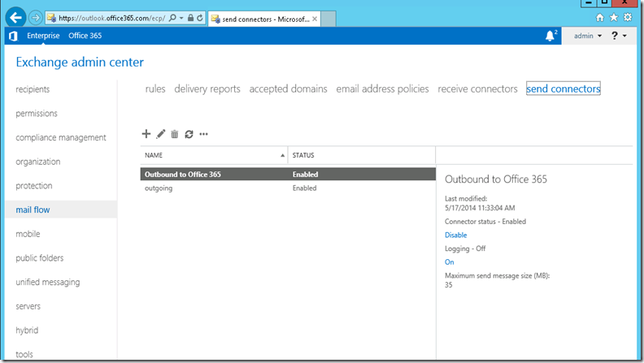
Task: Select the send connectors tab
Action: pos(563,89)
